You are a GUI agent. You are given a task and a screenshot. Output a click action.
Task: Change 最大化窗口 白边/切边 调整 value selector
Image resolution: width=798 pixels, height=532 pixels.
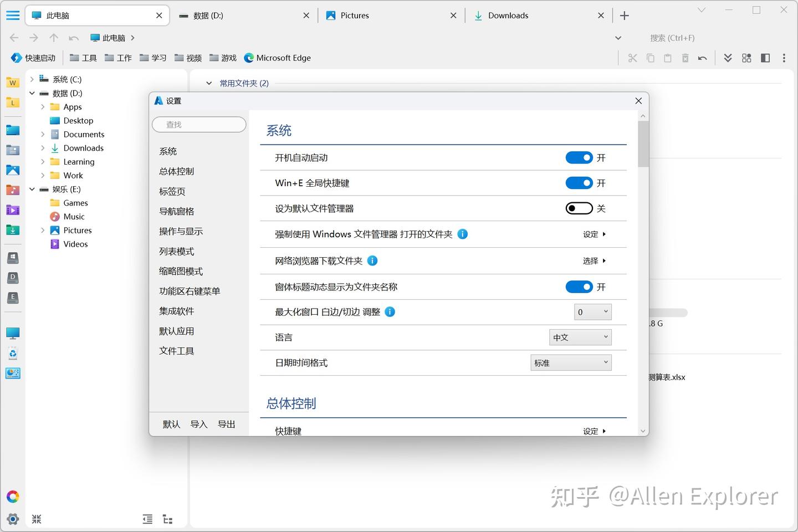(x=592, y=311)
